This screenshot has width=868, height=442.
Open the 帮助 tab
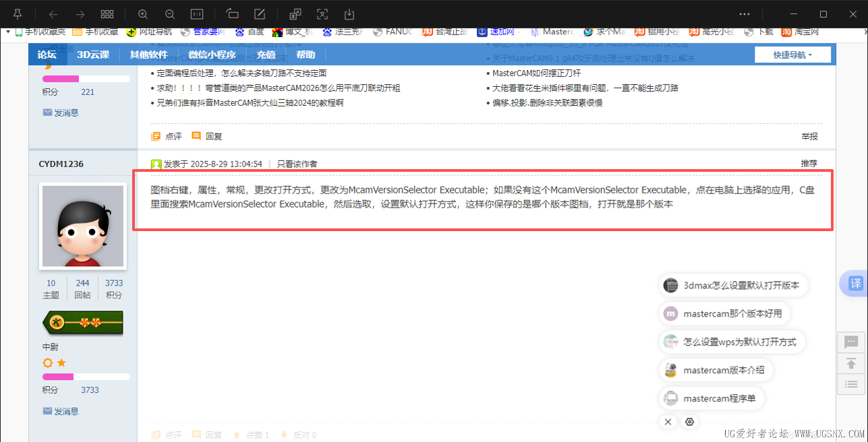(305, 55)
